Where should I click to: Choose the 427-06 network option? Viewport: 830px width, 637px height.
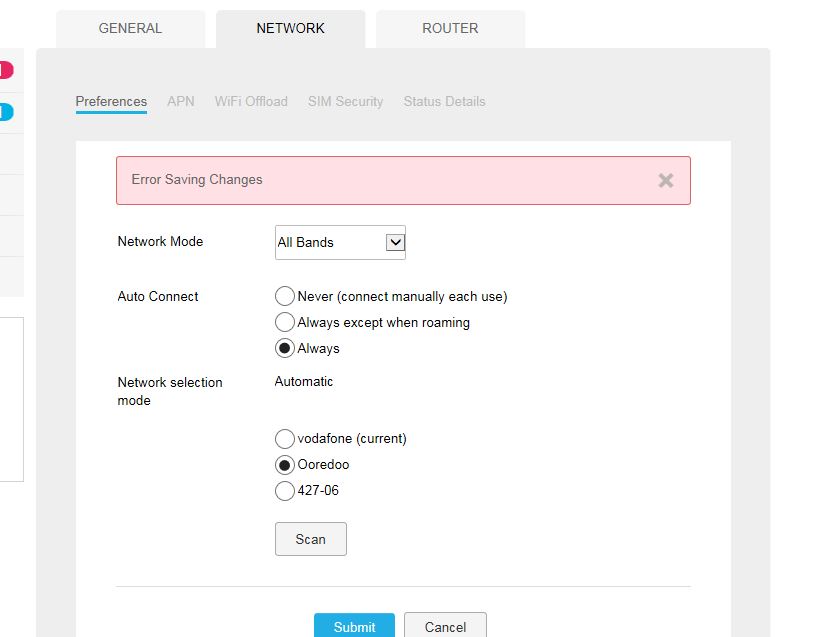pos(285,490)
